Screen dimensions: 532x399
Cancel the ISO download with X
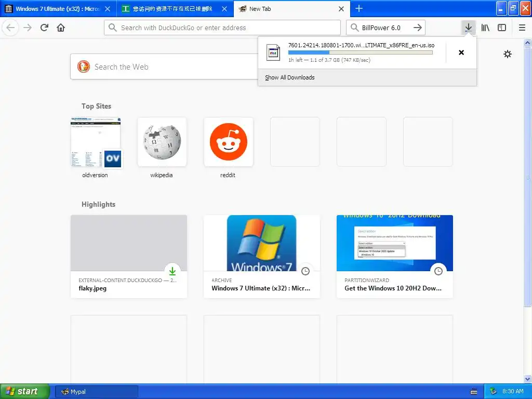point(461,52)
